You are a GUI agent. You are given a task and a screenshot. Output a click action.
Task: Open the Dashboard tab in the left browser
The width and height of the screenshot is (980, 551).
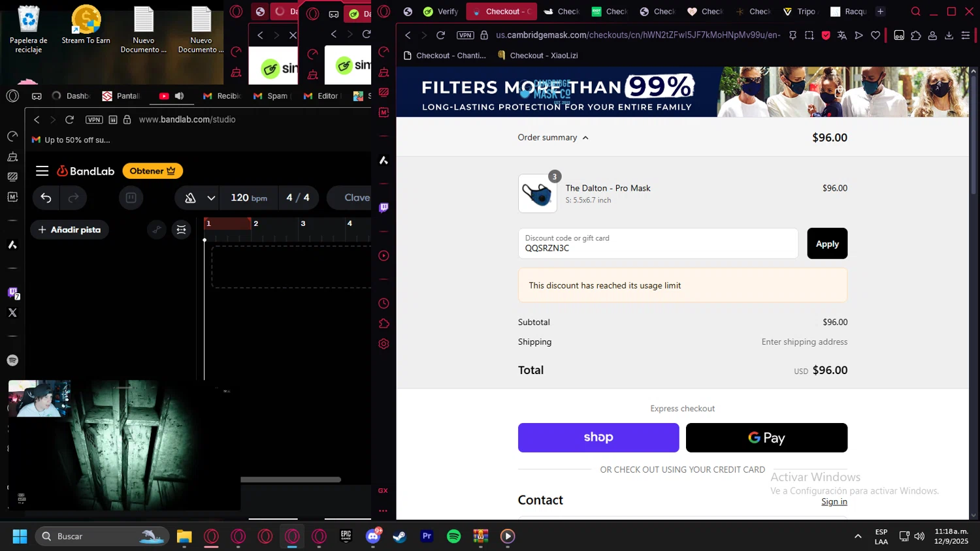[x=71, y=96]
